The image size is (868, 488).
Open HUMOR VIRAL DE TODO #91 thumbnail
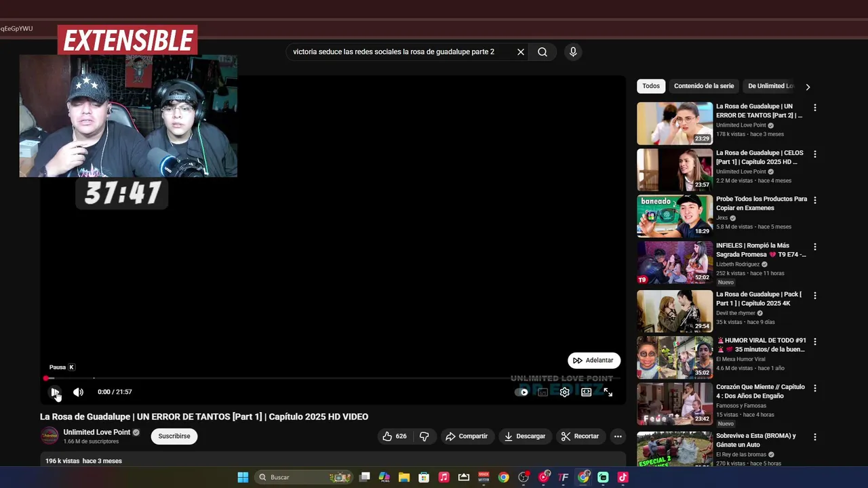pos(675,357)
